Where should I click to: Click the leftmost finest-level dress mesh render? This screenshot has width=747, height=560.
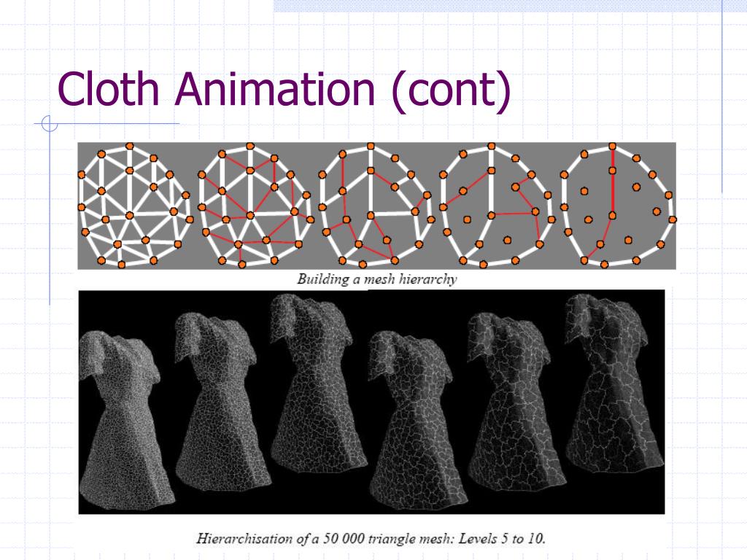(126, 419)
